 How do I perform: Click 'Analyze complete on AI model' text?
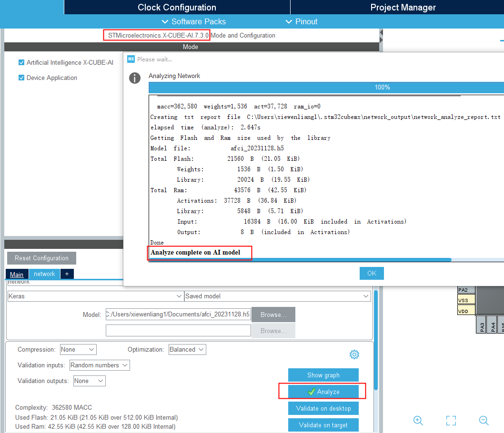195,252
